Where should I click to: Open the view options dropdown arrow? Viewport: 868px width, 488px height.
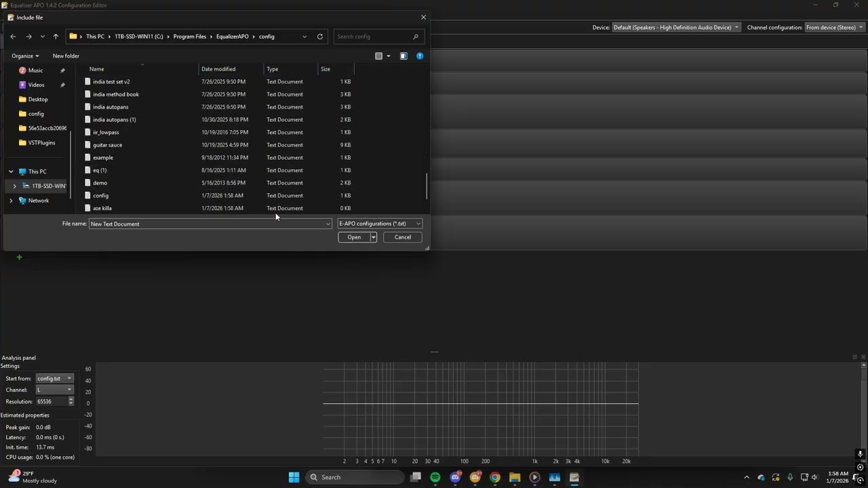[389, 56]
